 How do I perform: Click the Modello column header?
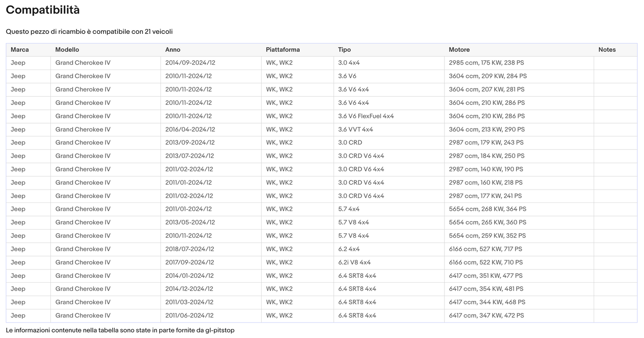point(67,50)
